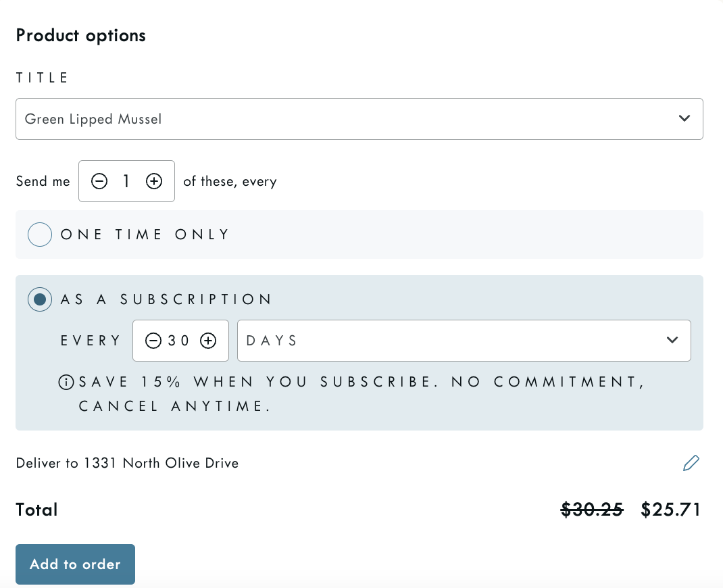
Task: Click the interval value field showing 30
Action: pos(179,341)
